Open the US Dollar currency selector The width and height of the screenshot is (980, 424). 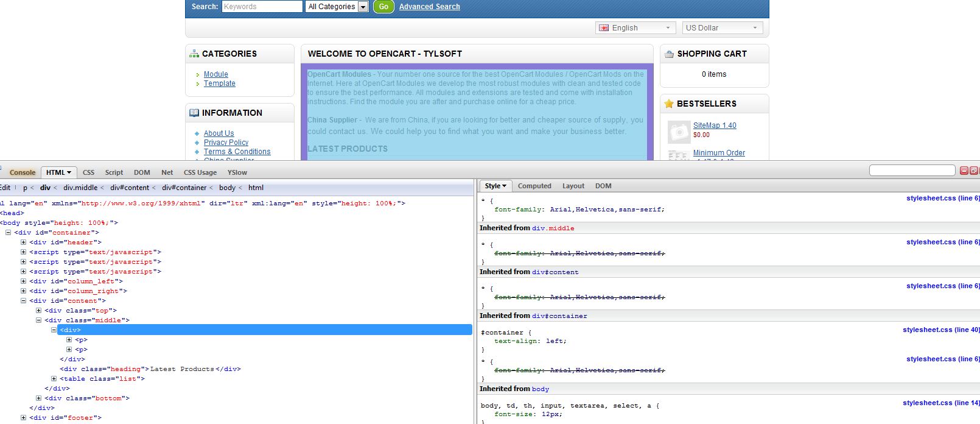723,28
